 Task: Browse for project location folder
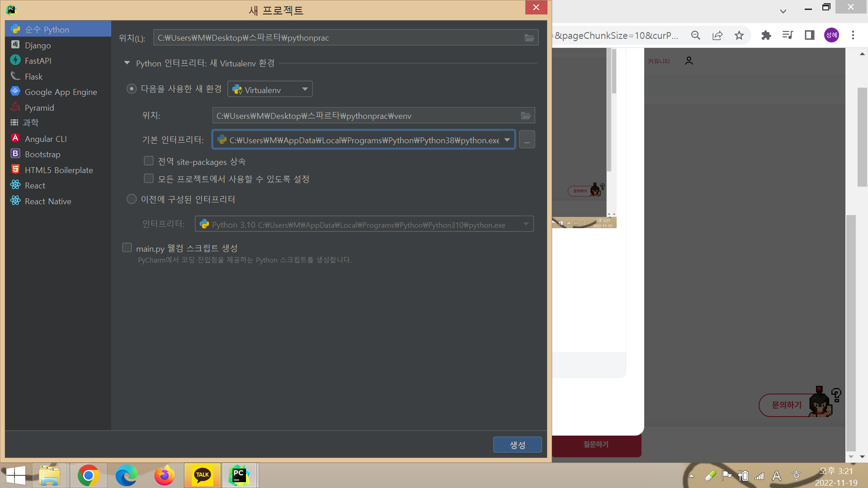point(529,38)
